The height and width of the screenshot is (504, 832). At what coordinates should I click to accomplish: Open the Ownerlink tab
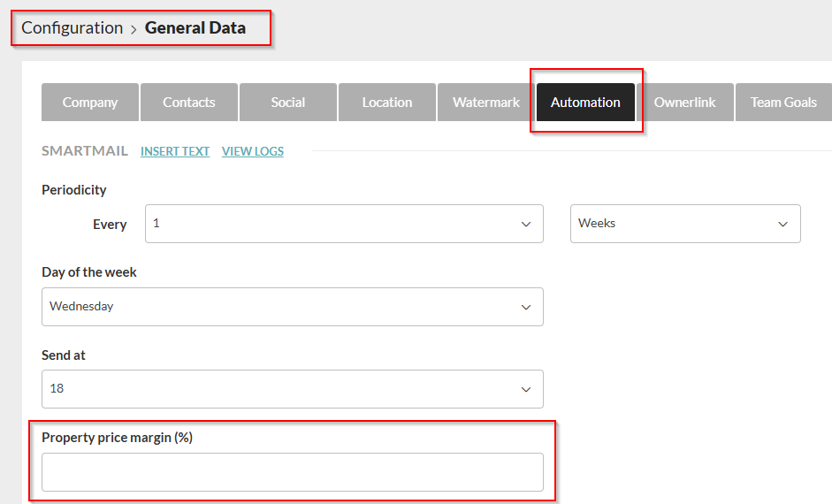(x=685, y=102)
